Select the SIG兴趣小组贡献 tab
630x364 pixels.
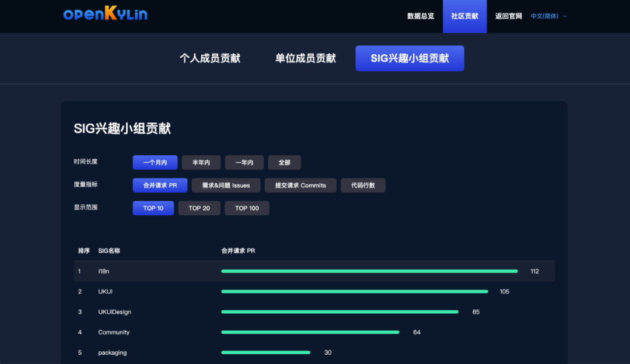(409, 58)
